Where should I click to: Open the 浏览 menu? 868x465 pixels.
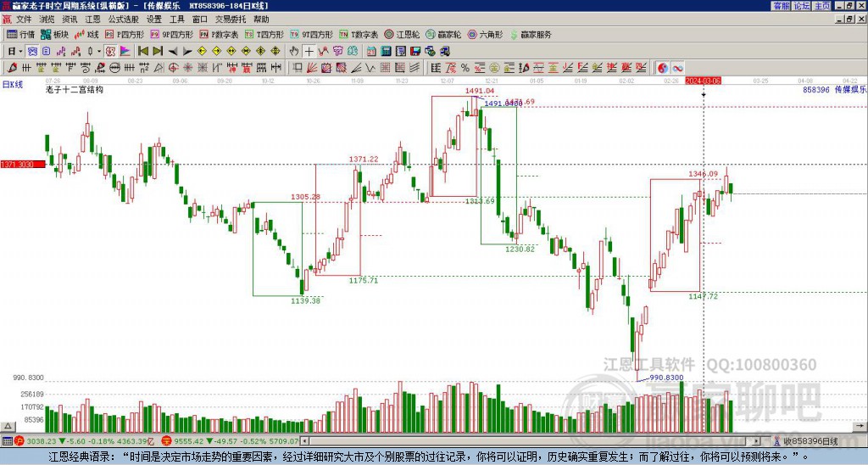[47, 20]
